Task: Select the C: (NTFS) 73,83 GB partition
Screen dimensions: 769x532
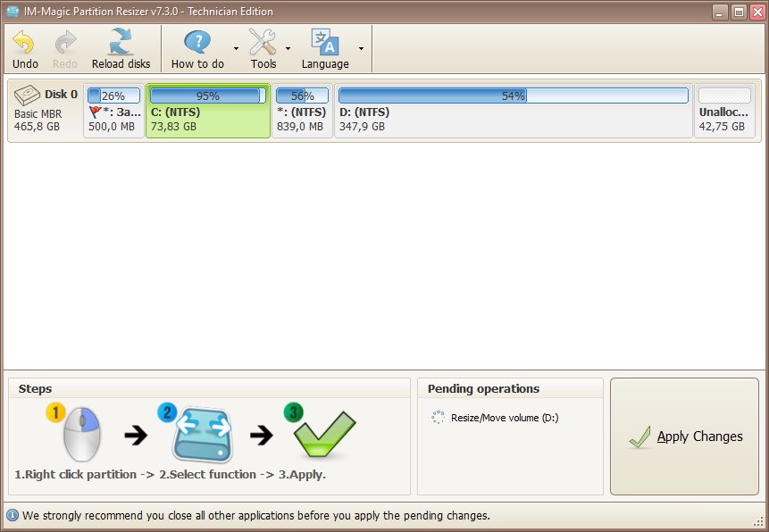Action: [x=208, y=112]
